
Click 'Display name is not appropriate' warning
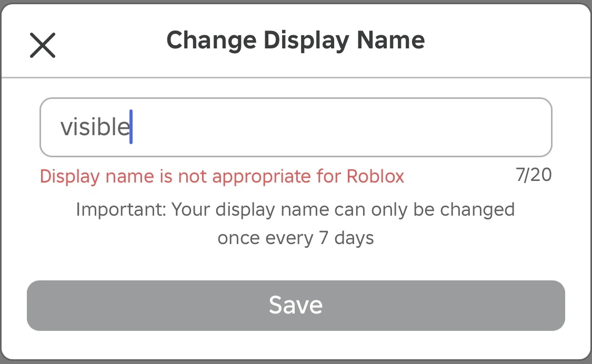click(158, 176)
